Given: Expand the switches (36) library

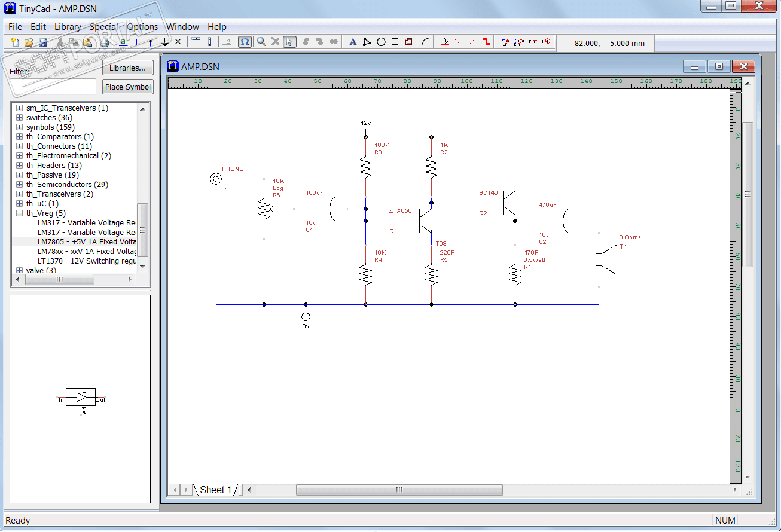Looking at the screenshot, I should point(20,118).
